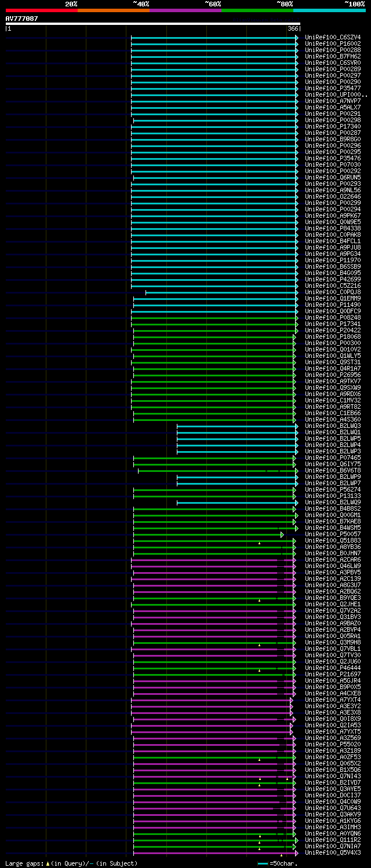Select hit label UniRef100_P55020
Viewport: 371px width, 868px height.
tap(333, 744)
